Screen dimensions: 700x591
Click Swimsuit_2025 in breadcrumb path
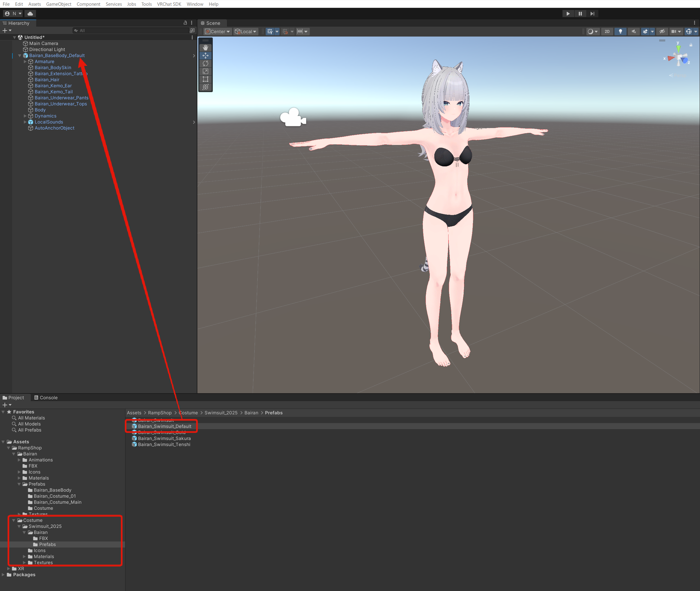221,413
